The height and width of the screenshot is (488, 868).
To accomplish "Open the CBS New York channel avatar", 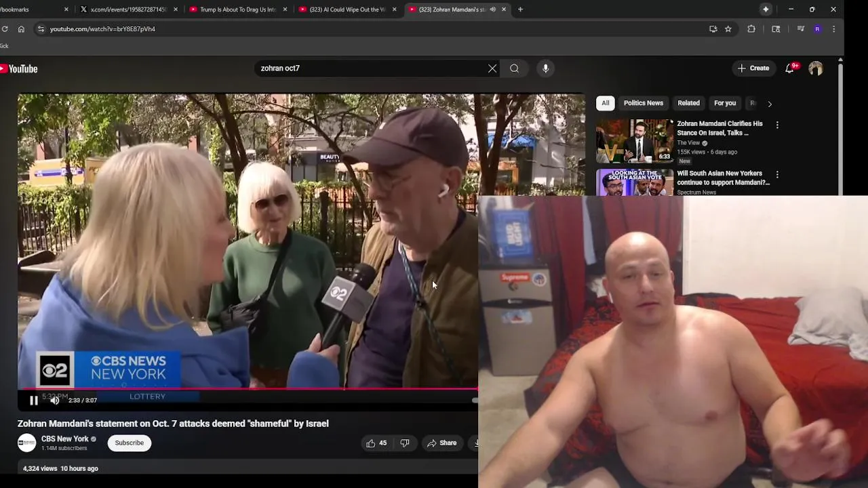I will [26, 443].
